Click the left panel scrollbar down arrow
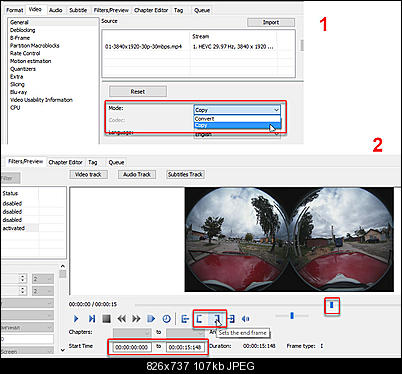Viewport: 402px width, 374px height. (x=63, y=350)
